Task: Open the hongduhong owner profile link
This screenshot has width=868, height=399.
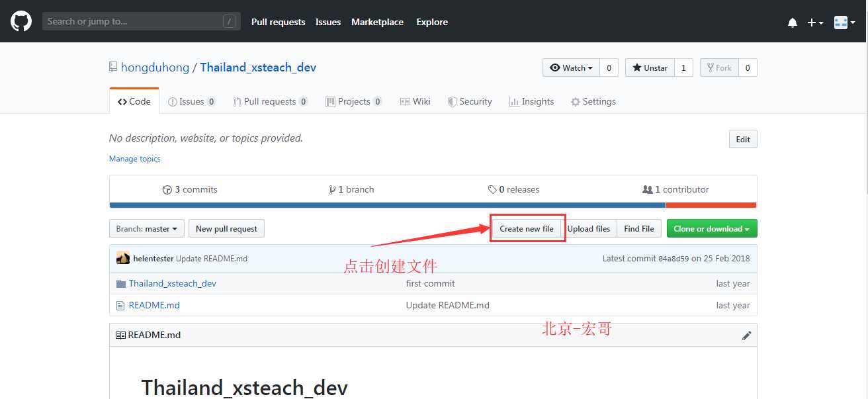Action: tap(155, 67)
